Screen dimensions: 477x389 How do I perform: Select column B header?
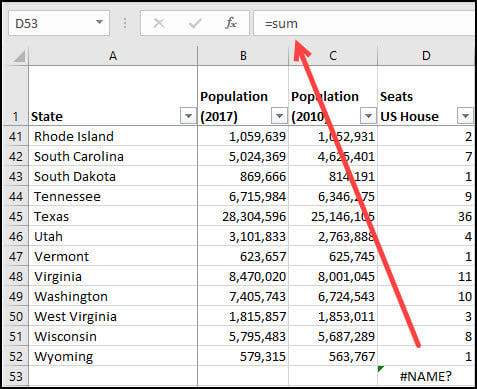(x=243, y=56)
